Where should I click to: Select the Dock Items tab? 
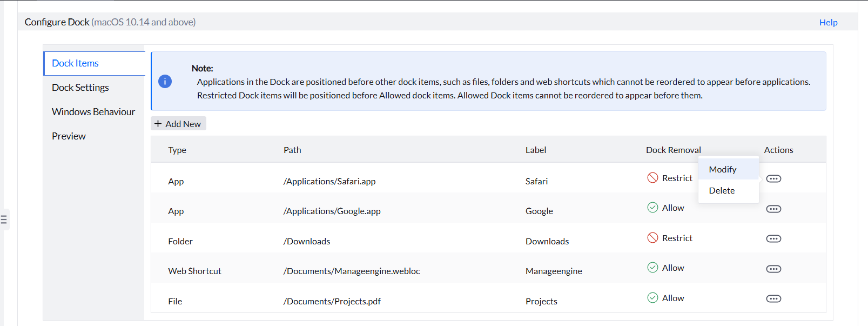76,63
